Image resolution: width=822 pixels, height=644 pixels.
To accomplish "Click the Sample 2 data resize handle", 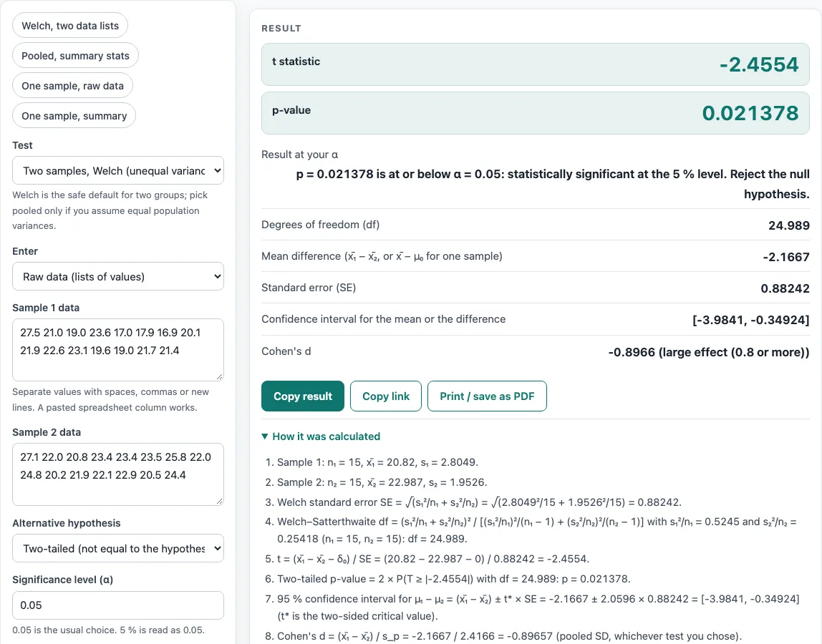I will pos(219,501).
